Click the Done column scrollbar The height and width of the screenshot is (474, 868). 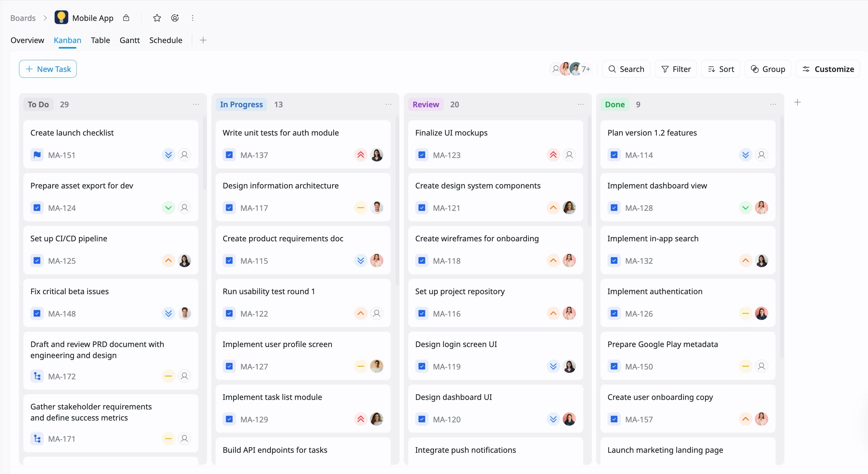pos(782,237)
